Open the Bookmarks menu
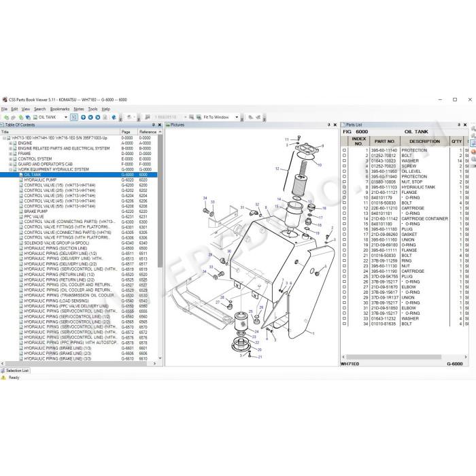 click(x=60, y=109)
